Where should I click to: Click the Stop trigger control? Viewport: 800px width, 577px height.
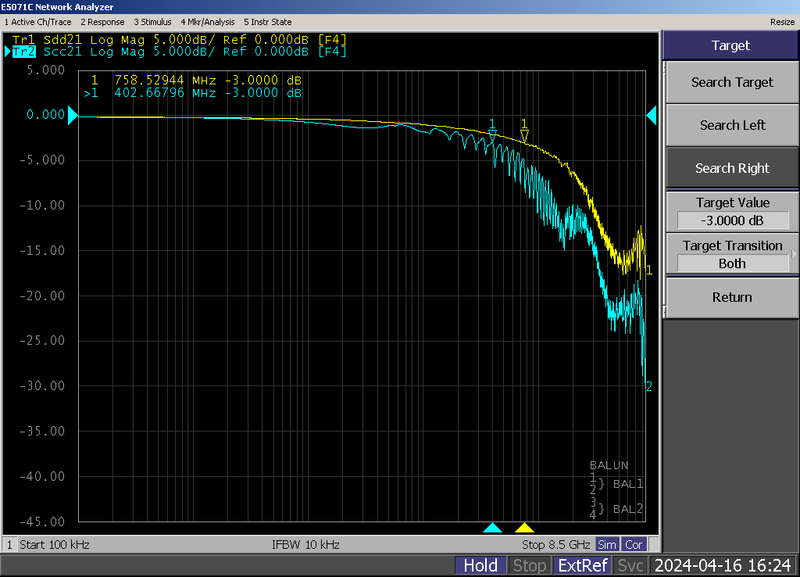[x=530, y=565]
